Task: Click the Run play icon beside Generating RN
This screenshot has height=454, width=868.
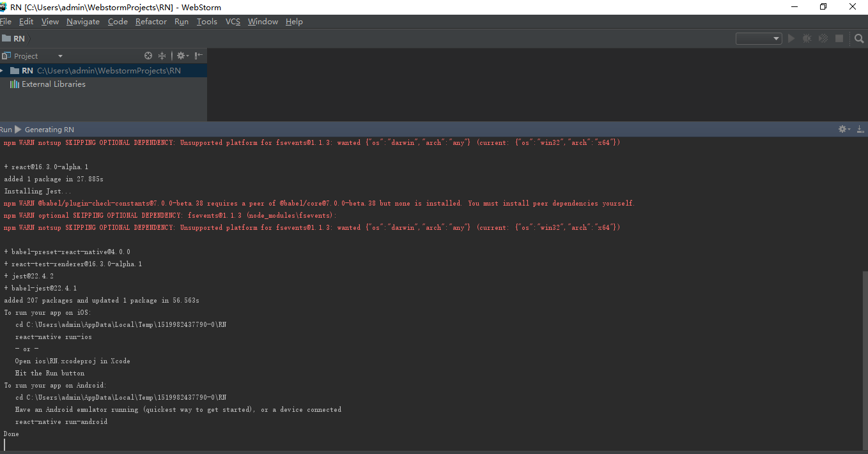Action: pos(18,129)
